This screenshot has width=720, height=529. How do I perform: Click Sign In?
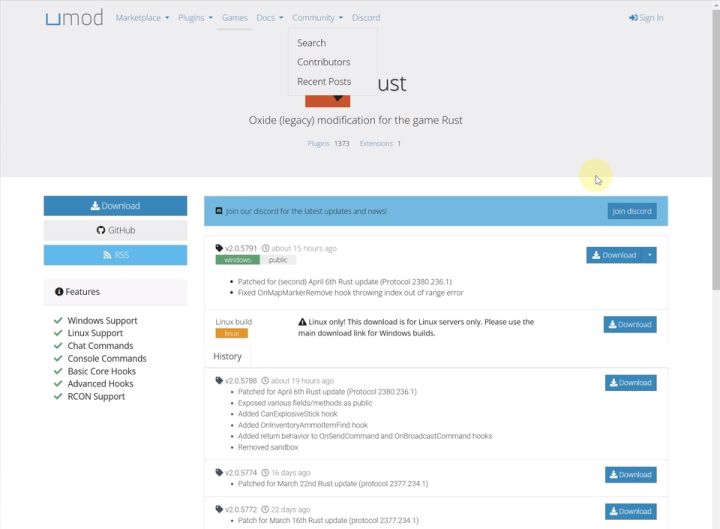pos(646,18)
